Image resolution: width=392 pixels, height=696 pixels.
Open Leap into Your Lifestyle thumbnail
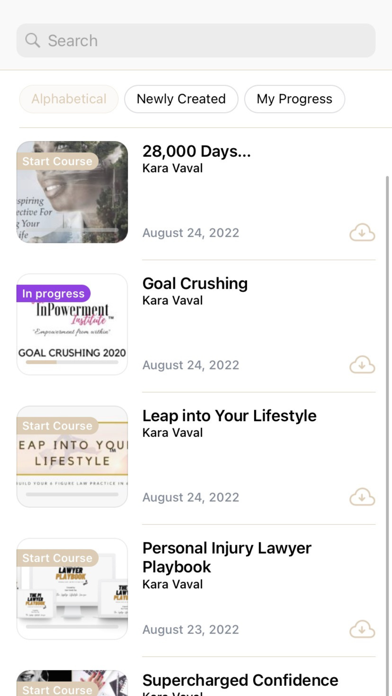click(x=72, y=456)
